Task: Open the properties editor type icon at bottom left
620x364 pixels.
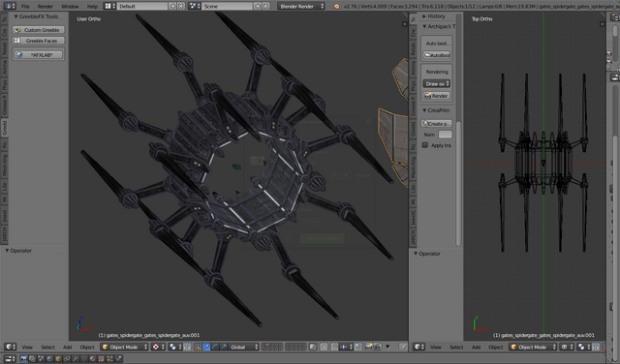Action: 10,359
